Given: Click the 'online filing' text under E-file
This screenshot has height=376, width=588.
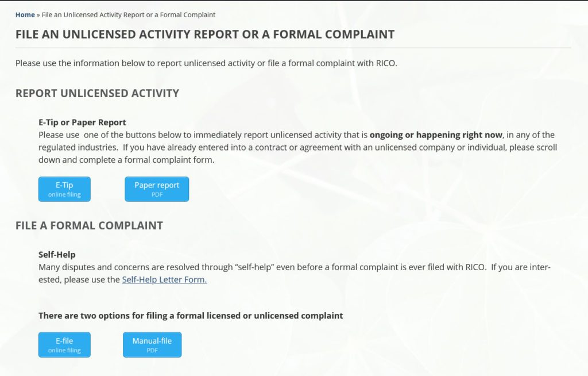Looking at the screenshot, I should tap(64, 351).
